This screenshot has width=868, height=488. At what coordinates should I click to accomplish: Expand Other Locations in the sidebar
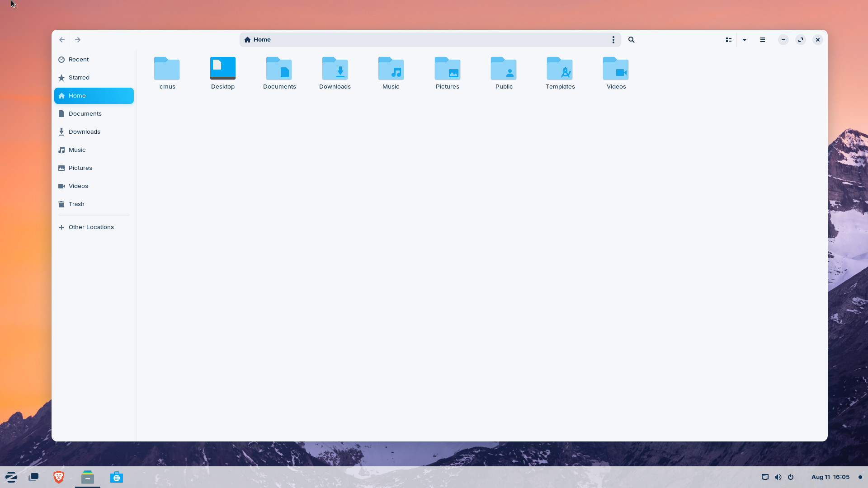pos(90,227)
